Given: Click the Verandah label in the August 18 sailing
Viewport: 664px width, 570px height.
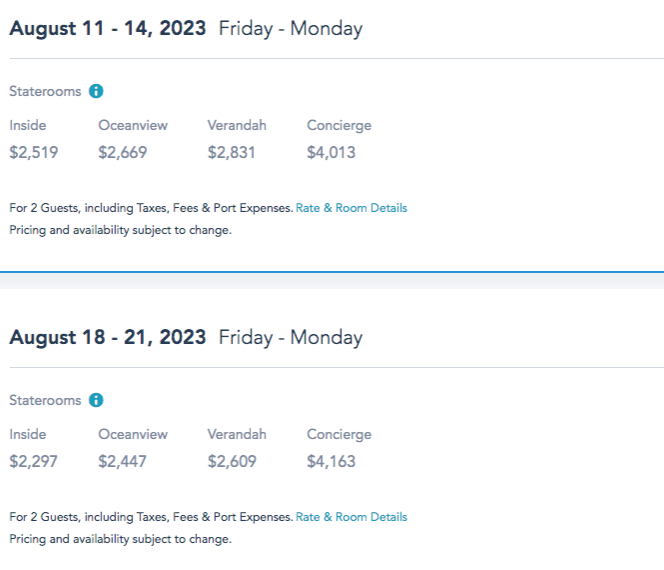Looking at the screenshot, I should 236,435.
